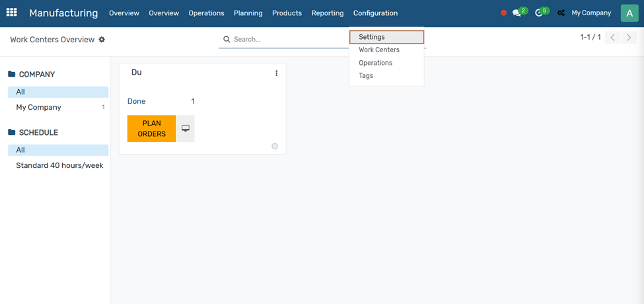Expand the Planning menu

248,13
